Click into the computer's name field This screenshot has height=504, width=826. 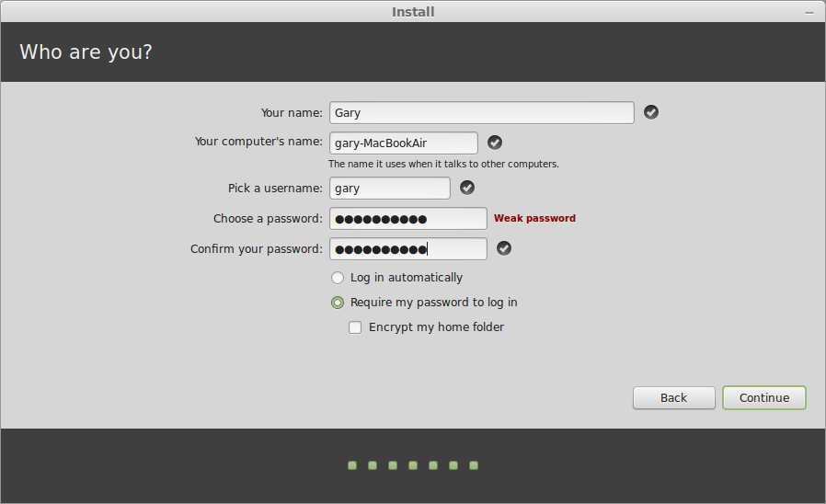point(403,143)
